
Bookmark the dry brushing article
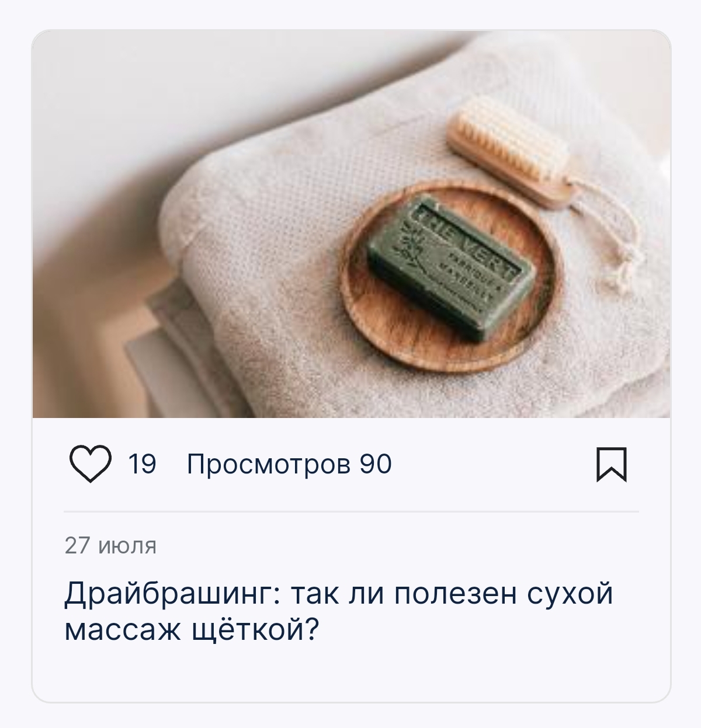[611, 465]
